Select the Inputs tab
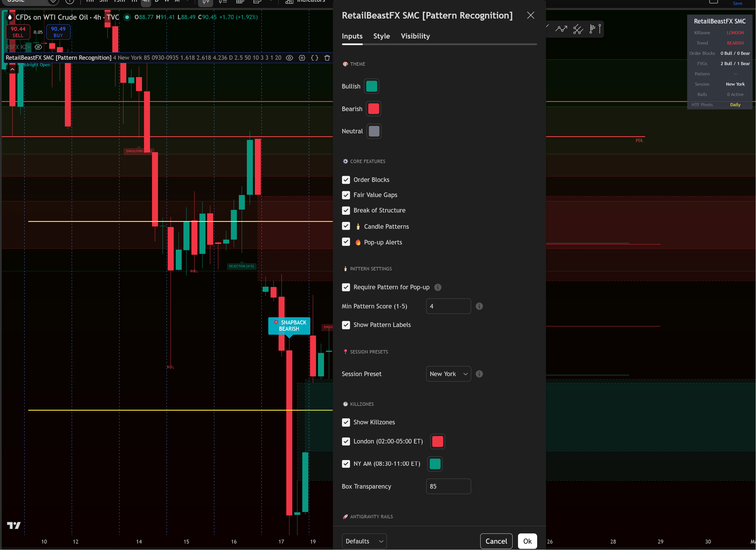This screenshot has width=756, height=550. pyautogui.click(x=352, y=36)
